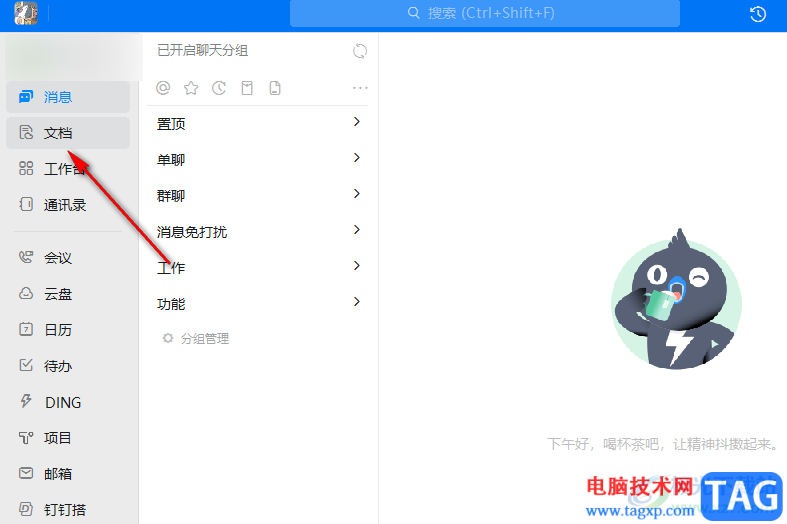This screenshot has height=524, width=787.
Task: Click the 项目 project icon
Action: click(26, 438)
